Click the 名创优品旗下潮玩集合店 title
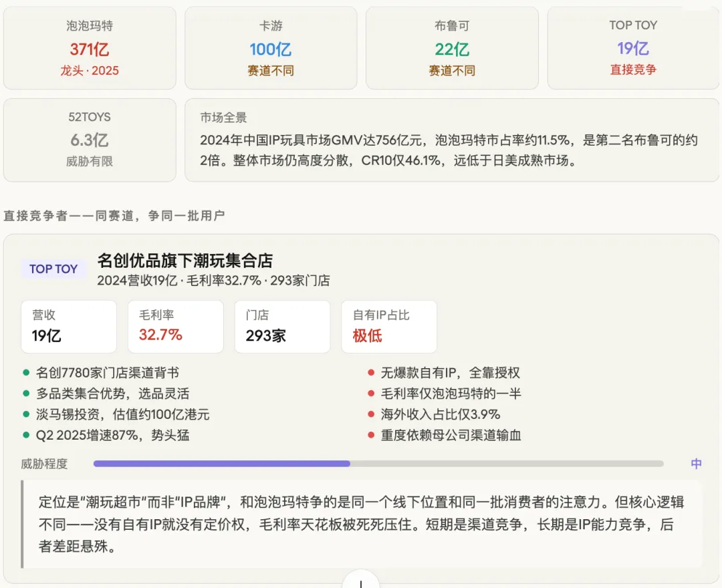Screen dimensions: 722x588 point(185,261)
